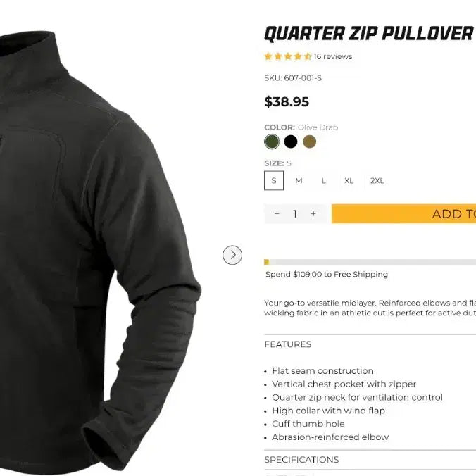Click the ADD TO cart button
The height and width of the screenshot is (476, 476).
403,214
